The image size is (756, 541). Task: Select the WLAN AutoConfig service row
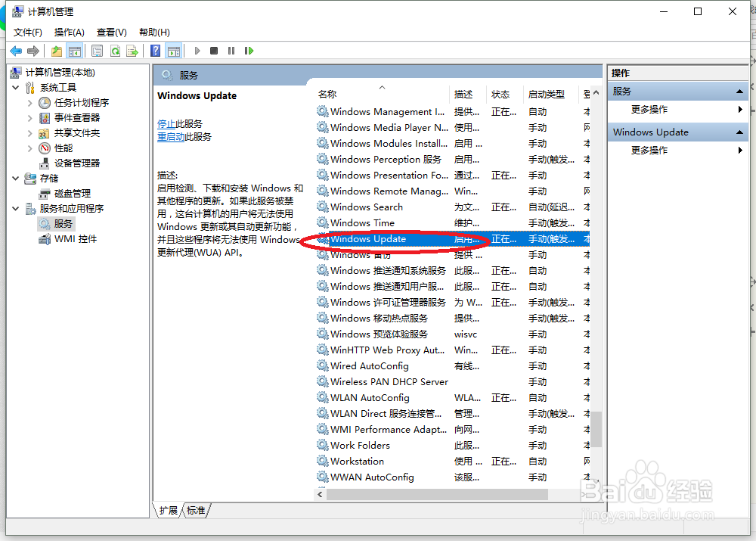coord(452,398)
